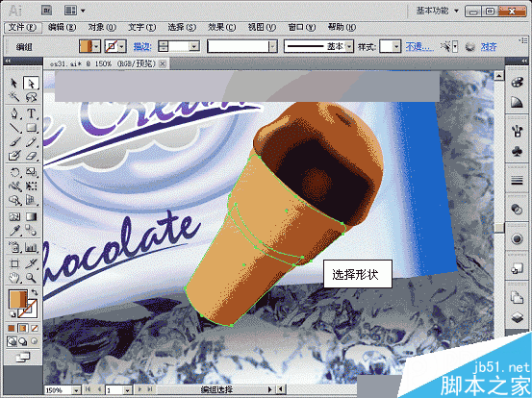This screenshot has width=532, height=398.
Task: Reset to default fill and stroke
Action: pos(12,314)
